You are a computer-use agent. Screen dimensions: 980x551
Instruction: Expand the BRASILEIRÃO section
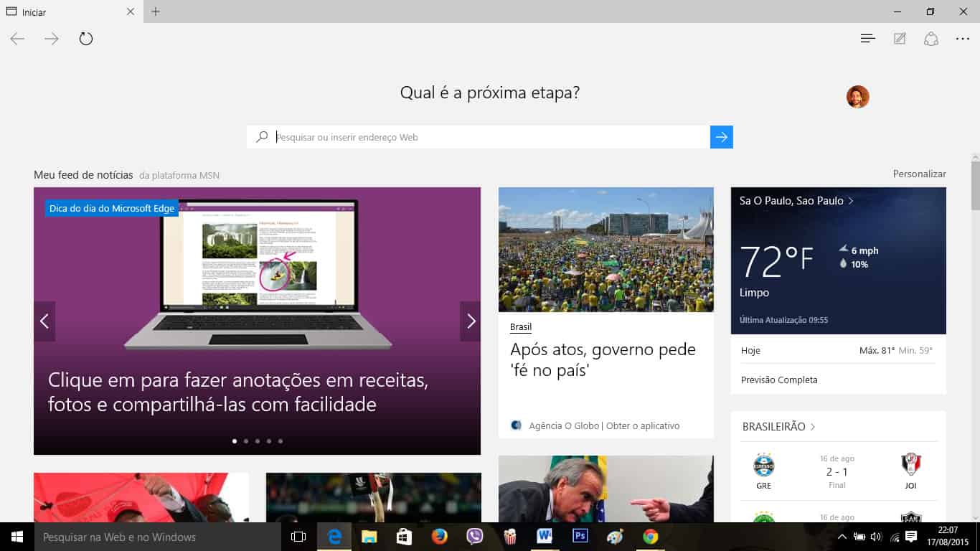point(779,426)
